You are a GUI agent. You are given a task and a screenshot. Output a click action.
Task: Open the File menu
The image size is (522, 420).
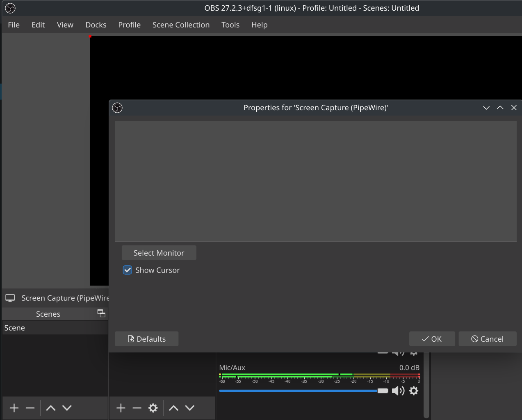[14, 25]
